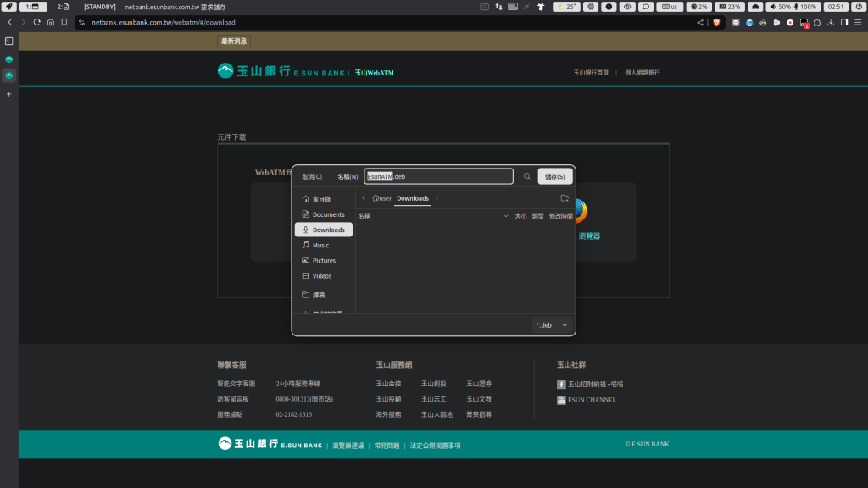868x488 pixels.
Task: Select the second E.SUN vertical tab
Action: [8, 75]
